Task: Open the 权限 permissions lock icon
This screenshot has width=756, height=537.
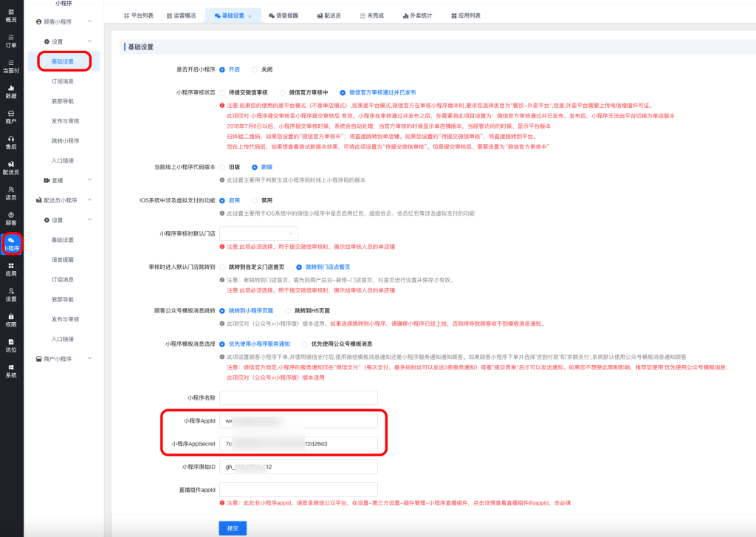Action: (11, 320)
